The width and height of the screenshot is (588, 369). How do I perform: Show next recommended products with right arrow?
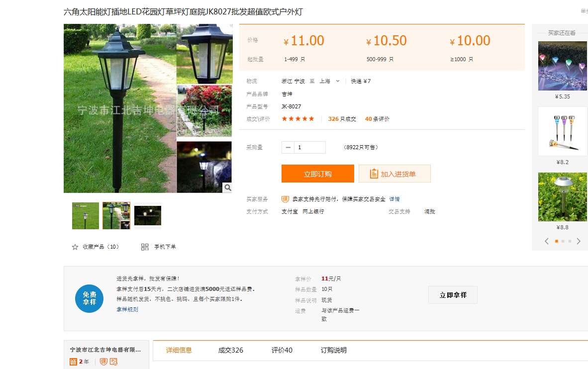[579, 241]
